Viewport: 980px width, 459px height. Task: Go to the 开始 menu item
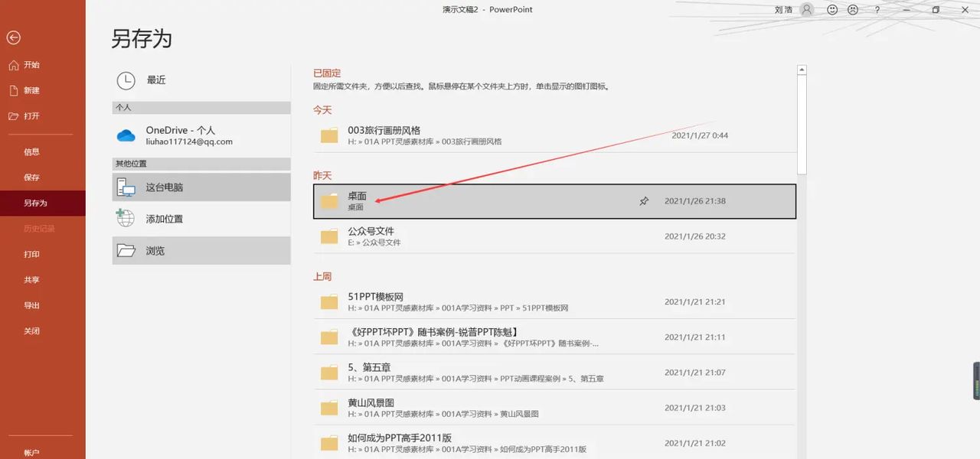coord(31,65)
